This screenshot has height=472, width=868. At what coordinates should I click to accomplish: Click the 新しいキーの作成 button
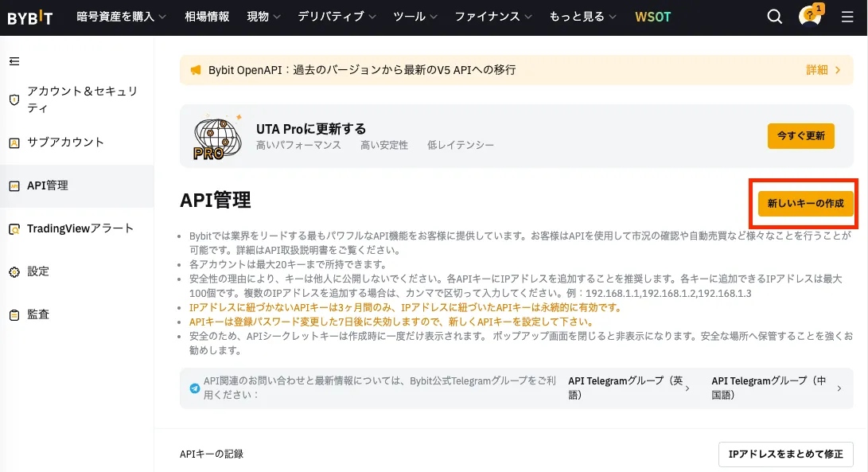pos(805,204)
